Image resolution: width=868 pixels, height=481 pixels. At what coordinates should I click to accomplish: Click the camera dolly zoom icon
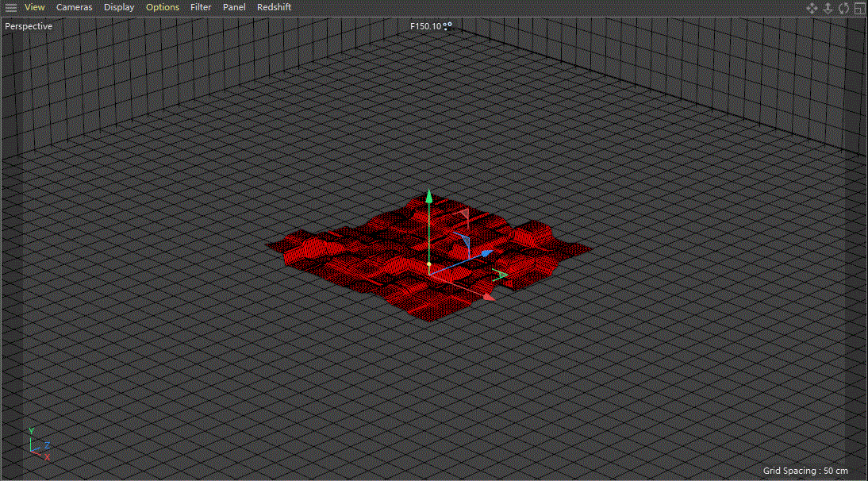[x=828, y=8]
